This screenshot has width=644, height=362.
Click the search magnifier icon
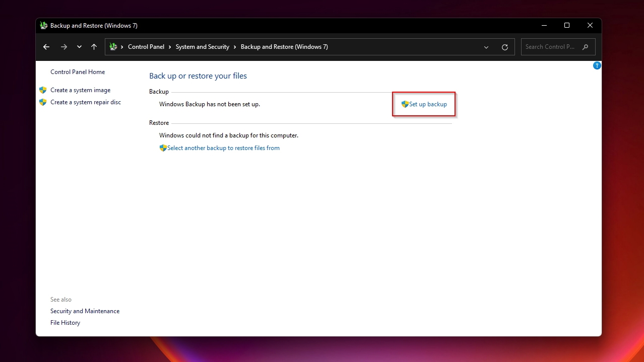[x=585, y=47]
